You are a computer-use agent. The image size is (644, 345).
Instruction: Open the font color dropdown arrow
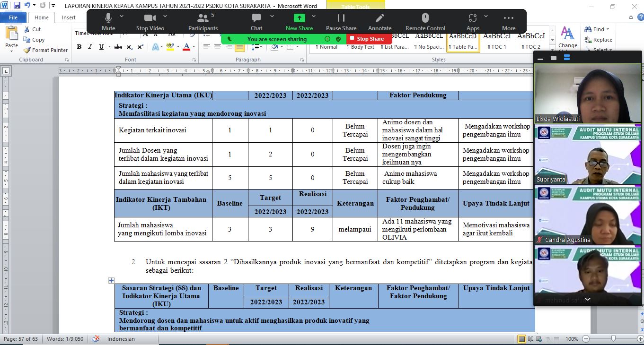(194, 47)
